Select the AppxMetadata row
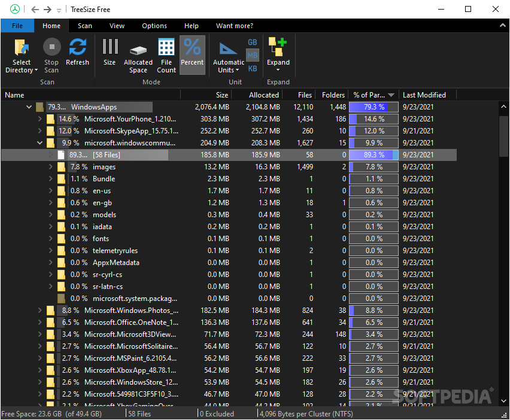The height and width of the screenshot is (420, 510). coord(229,262)
